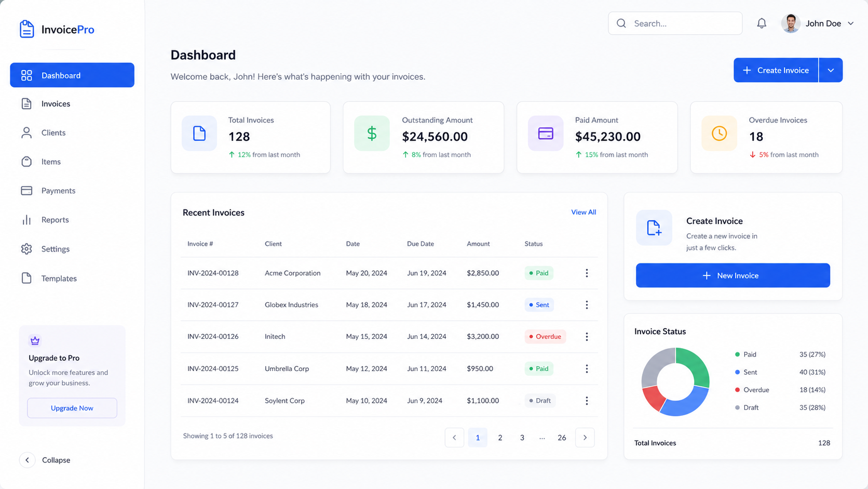Image resolution: width=868 pixels, height=489 pixels.
Task: Open actions menu for INV-2024-00128
Action: coord(587,273)
